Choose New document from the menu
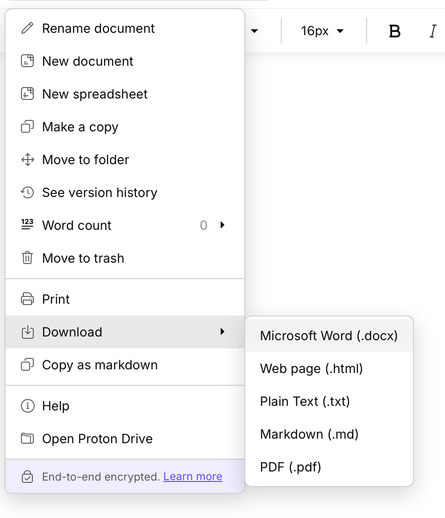This screenshot has width=445, height=518. tap(125, 61)
